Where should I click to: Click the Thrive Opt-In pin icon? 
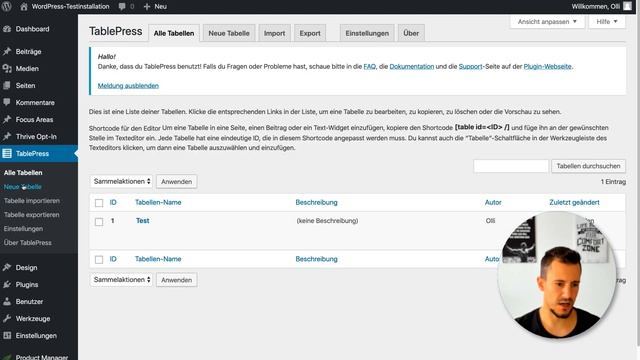pyautogui.click(x=7, y=137)
